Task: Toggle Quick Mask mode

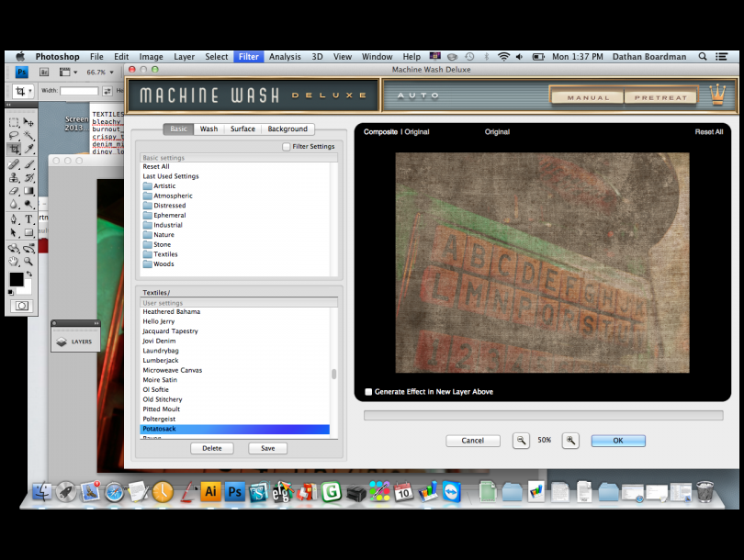Action: point(22,306)
